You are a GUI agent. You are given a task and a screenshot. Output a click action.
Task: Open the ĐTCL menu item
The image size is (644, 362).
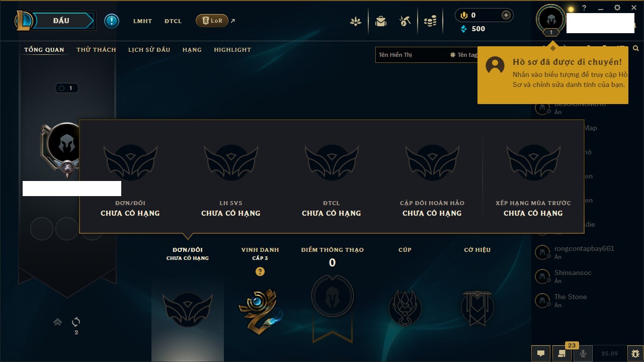pos(173,21)
